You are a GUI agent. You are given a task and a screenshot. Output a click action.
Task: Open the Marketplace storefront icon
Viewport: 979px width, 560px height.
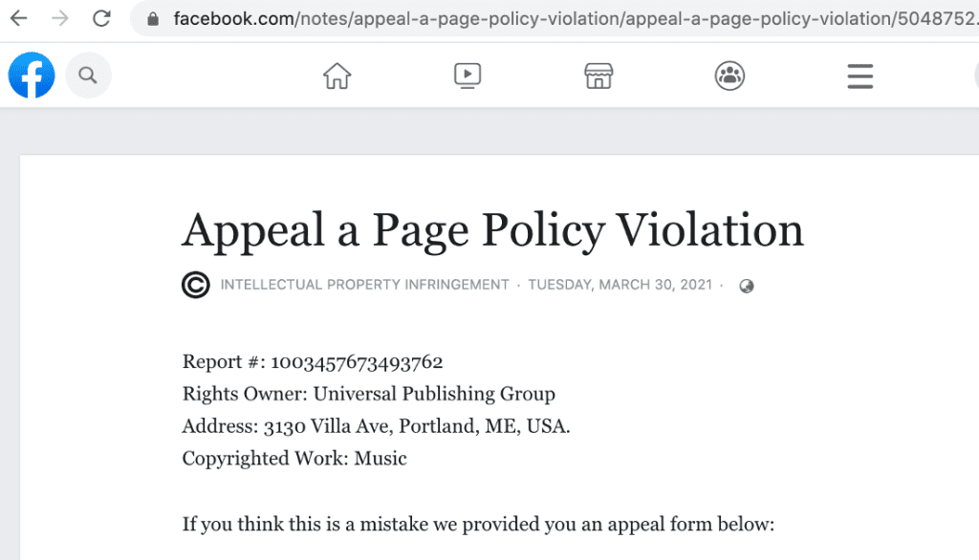[598, 75]
